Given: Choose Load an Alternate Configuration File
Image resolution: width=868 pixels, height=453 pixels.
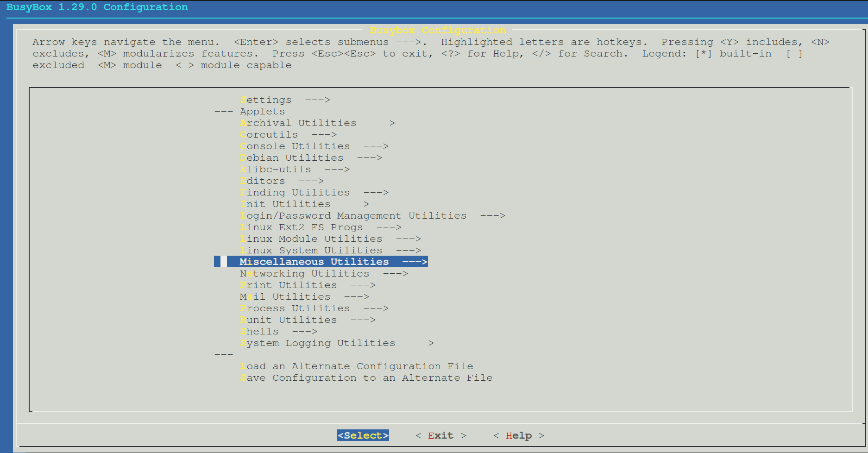Looking at the screenshot, I should [356, 366].
